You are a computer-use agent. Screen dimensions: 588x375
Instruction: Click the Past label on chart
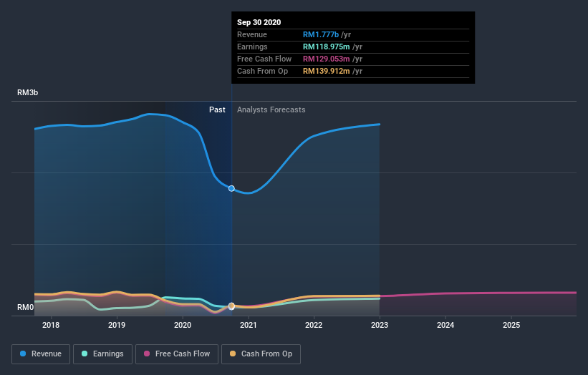click(217, 109)
